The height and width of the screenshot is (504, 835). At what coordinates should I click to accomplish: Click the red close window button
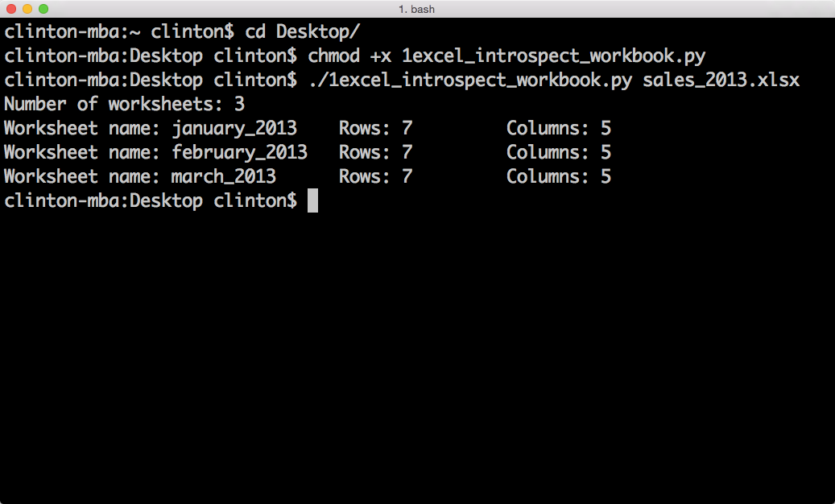tap(11, 9)
